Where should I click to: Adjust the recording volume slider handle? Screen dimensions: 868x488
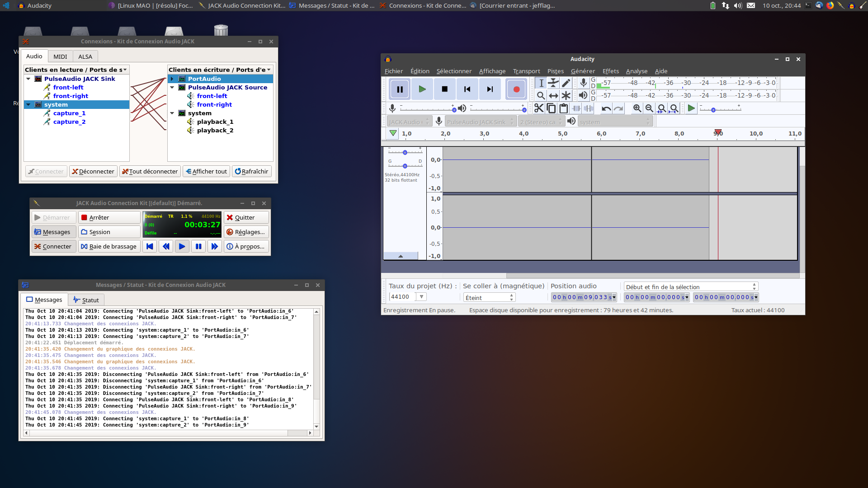tap(454, 109)
